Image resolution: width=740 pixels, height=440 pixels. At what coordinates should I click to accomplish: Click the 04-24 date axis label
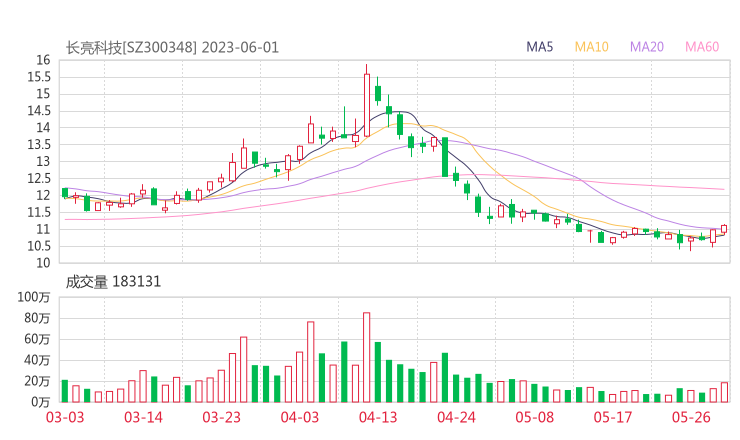456,417
